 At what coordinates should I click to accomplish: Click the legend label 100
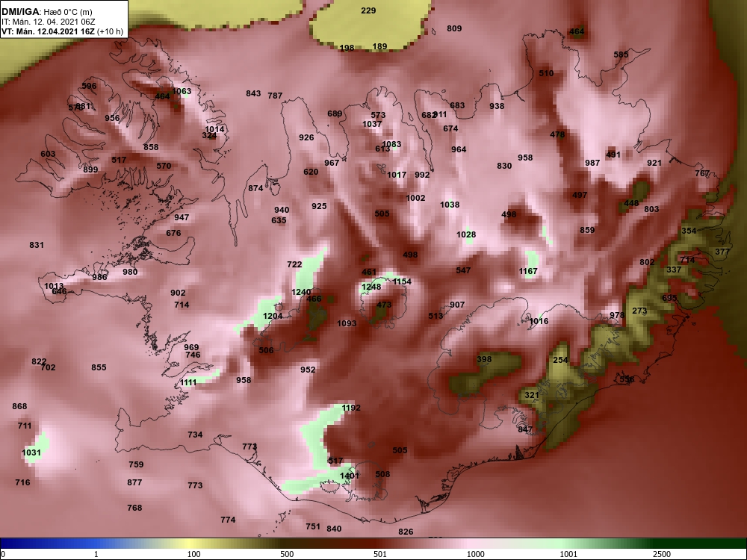pos(193,554)
